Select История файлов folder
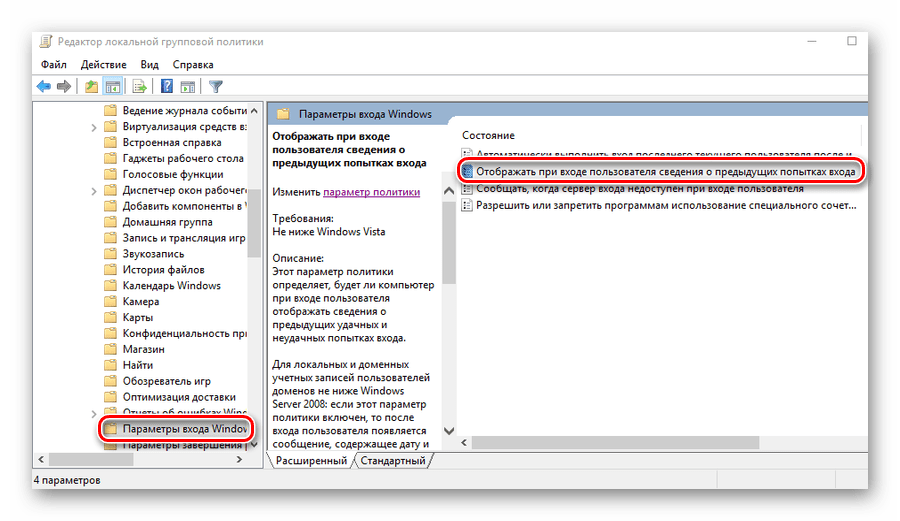Image resolution: width=900 pixels, height=521 pixels. 154,270
